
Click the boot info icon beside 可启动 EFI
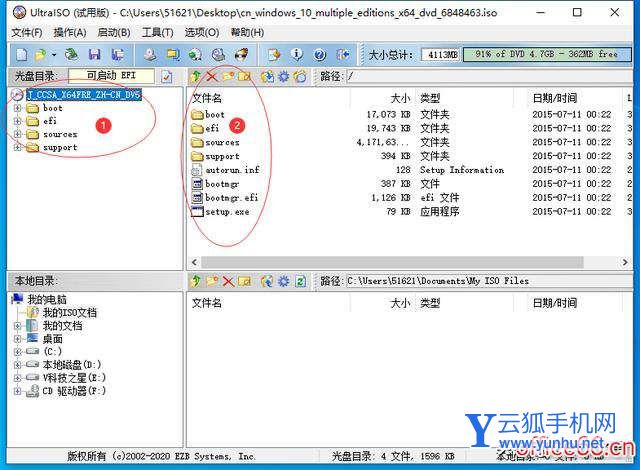(x=167, y=76)
